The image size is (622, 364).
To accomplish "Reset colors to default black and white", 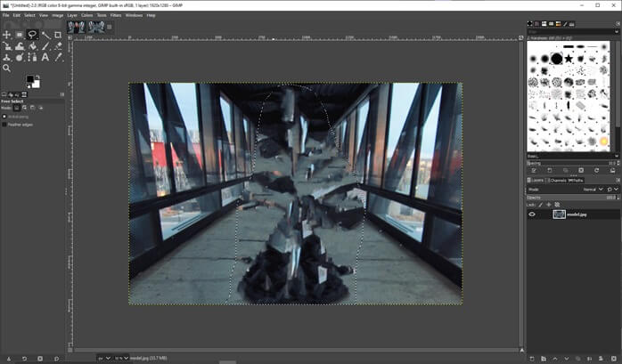I will [x=28, y=86].
